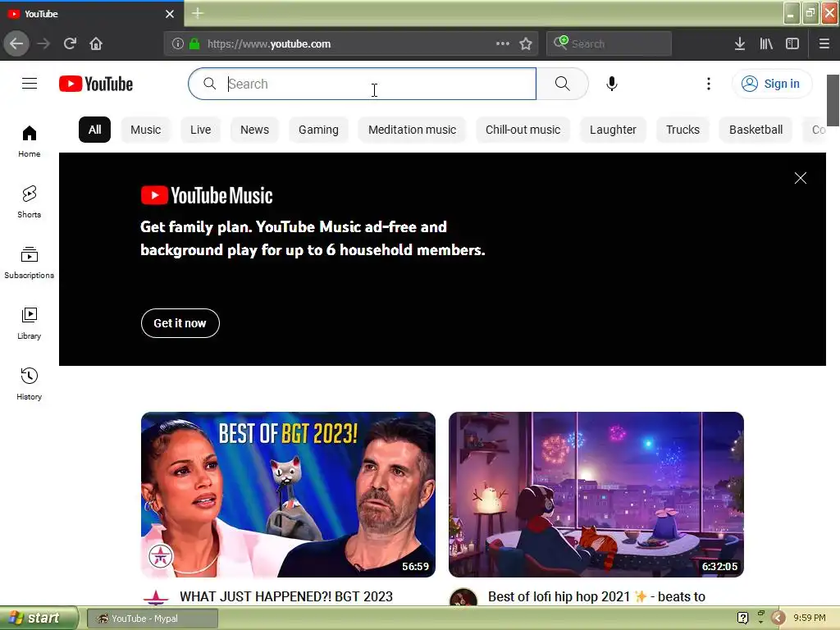840x630 pixels.
Task: Open YouTube settings three-dot menu
Action: coord(709,84)
